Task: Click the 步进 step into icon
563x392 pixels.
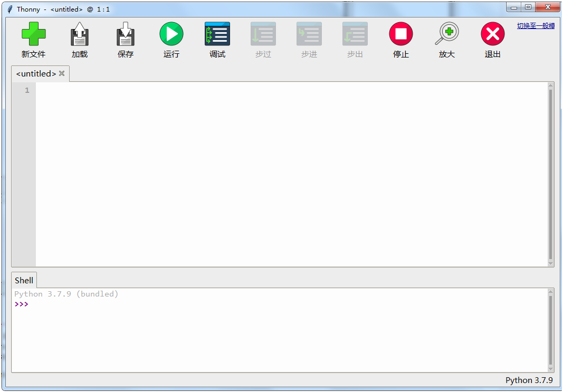Action: [309, 34]
